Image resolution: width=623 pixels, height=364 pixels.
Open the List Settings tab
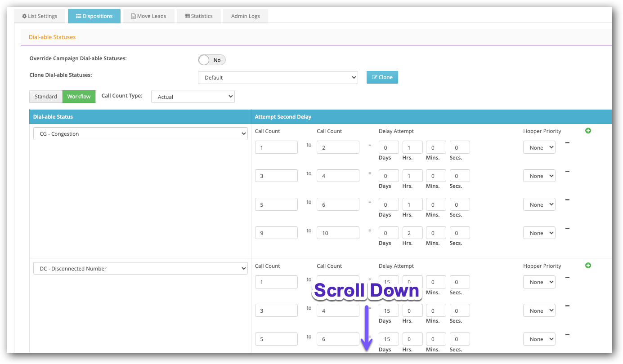[x=40, y=16]
